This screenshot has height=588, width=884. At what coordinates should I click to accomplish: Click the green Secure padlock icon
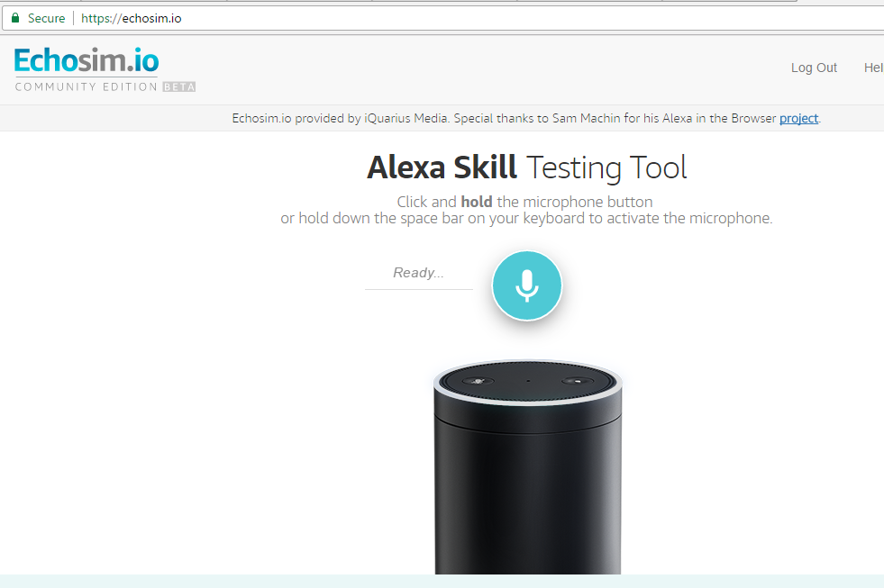(x=15, y=18)
